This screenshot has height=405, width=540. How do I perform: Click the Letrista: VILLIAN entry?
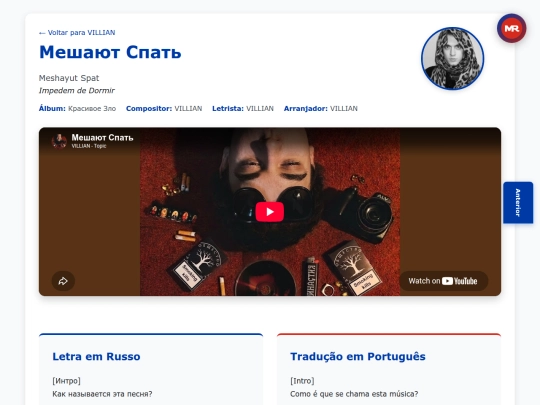[x=243, y=108]
